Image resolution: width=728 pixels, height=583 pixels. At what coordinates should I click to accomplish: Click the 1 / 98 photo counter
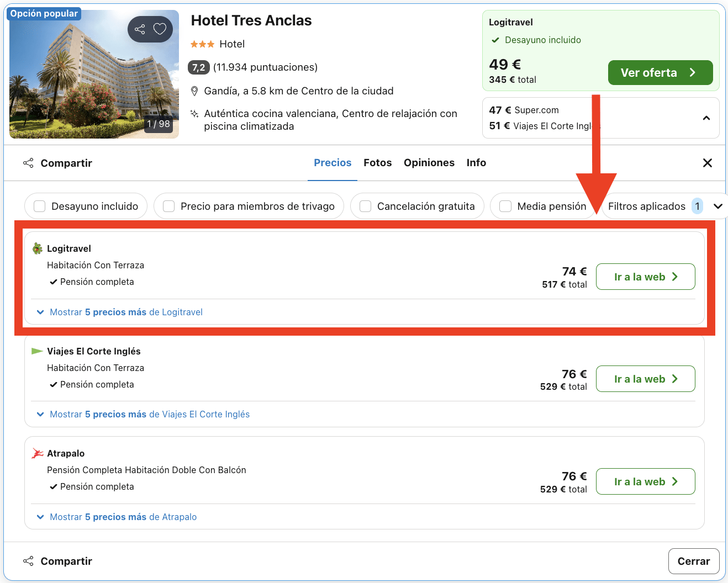click(159, 124)
